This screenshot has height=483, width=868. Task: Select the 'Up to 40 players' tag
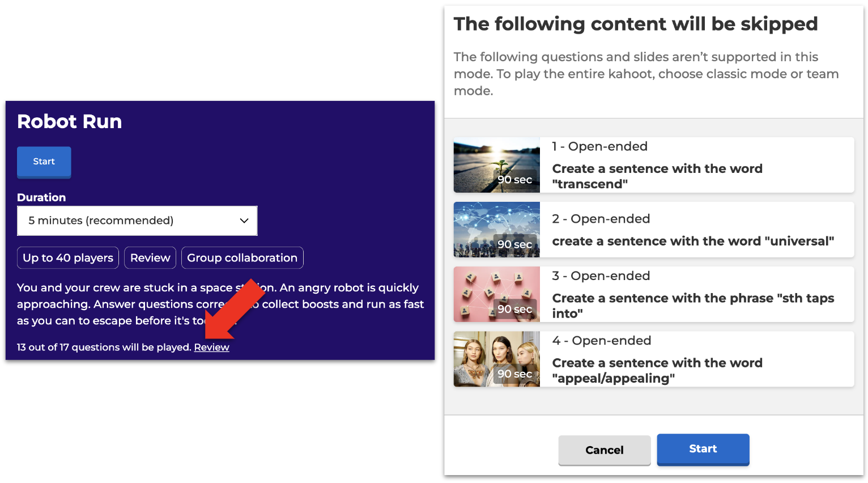click(68, 258)
